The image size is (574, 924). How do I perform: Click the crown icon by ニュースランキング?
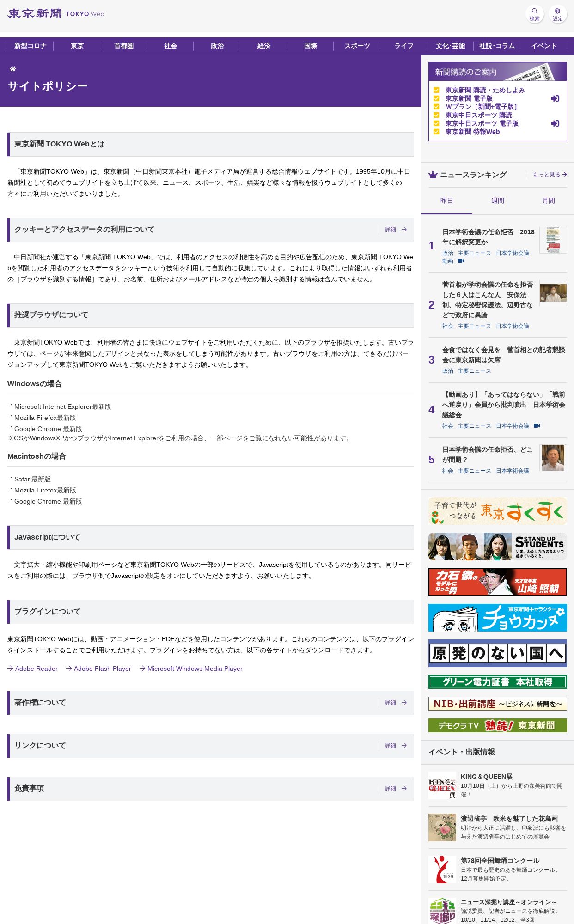pyautogui.click(x=433, y=175)
